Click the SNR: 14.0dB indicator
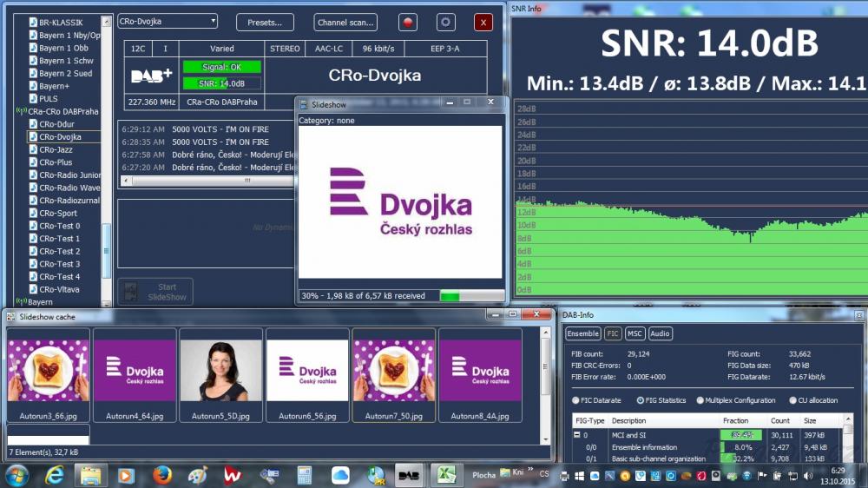The width and height of the screenshot is (868, 488). click(x=221, y=83)
